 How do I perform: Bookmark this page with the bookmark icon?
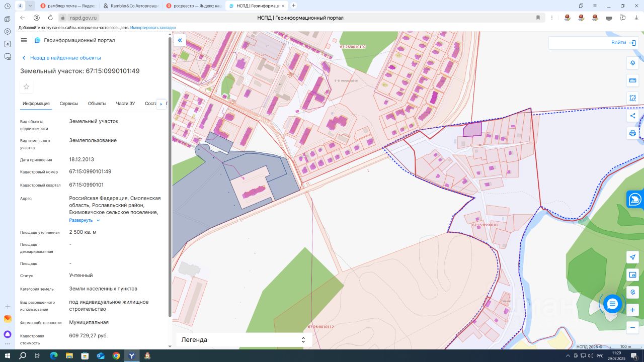coord(538,18)
